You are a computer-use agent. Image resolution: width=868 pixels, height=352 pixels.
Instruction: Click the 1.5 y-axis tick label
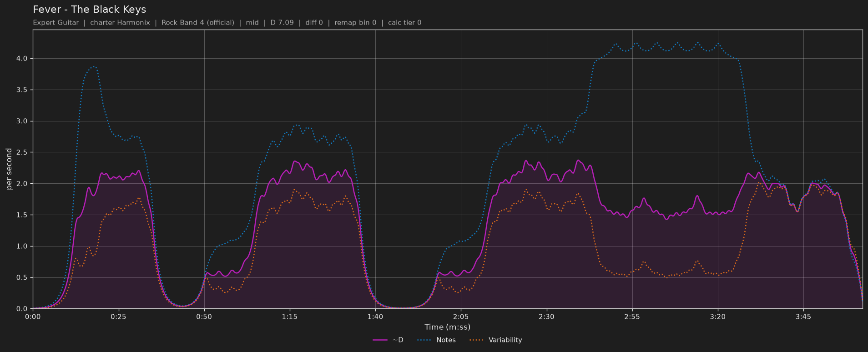(x=22, y=215)
